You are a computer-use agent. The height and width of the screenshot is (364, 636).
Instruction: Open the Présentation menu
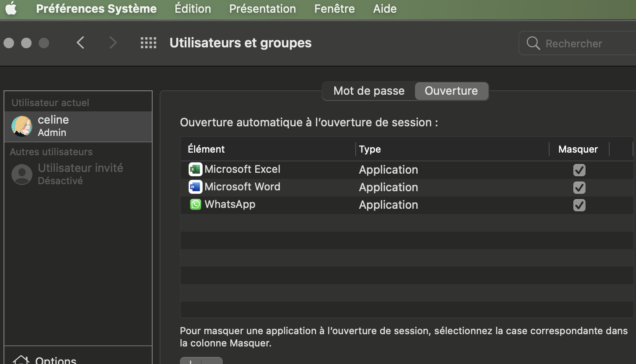coord(262,9)
